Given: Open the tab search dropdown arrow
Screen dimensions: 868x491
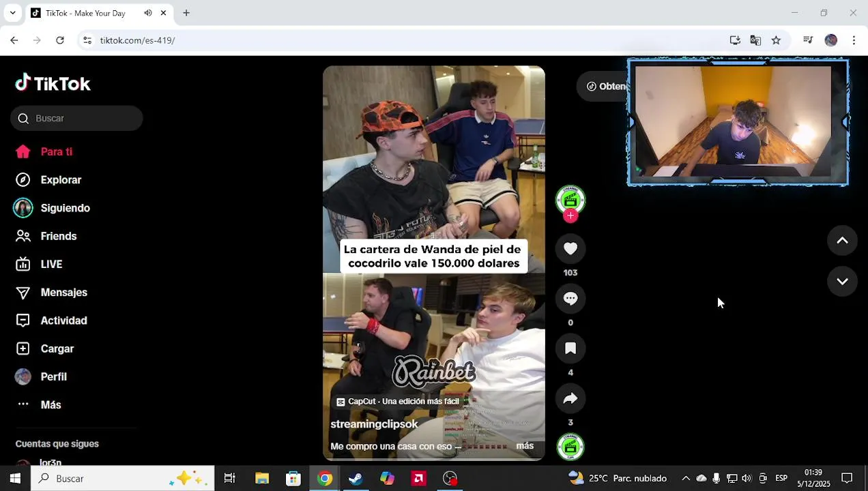Looking at the screenshot, I should (x=12, y=13).
